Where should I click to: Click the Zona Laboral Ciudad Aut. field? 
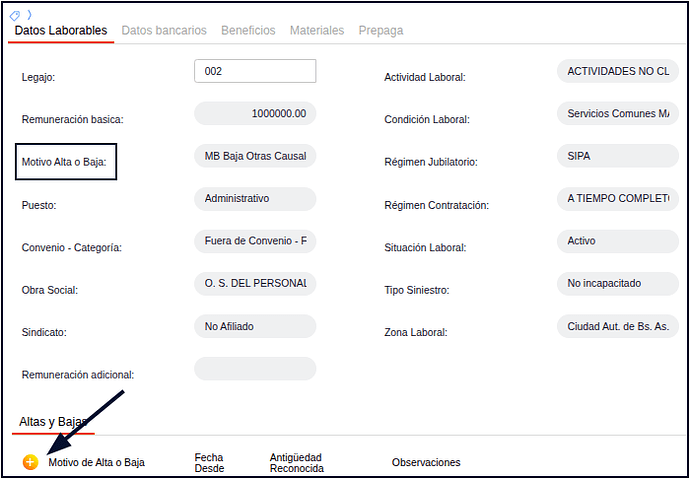(616, 326)
